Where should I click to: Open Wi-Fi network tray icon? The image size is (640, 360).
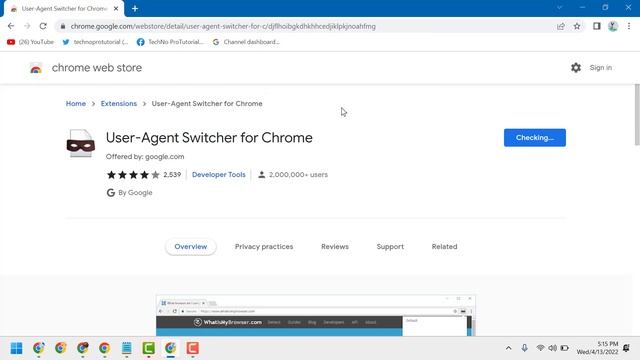click(x=540, y=348)
